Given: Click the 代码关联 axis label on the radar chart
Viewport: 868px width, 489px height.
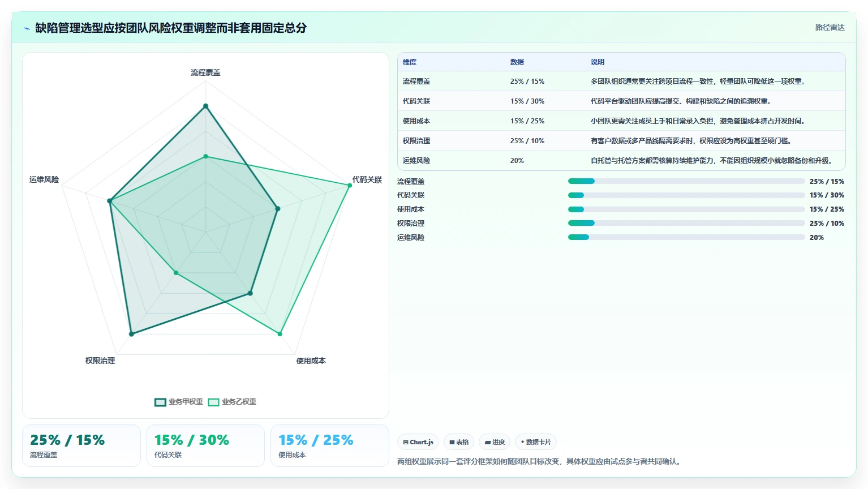Looking at the screenshot, I should coord(367,179).
